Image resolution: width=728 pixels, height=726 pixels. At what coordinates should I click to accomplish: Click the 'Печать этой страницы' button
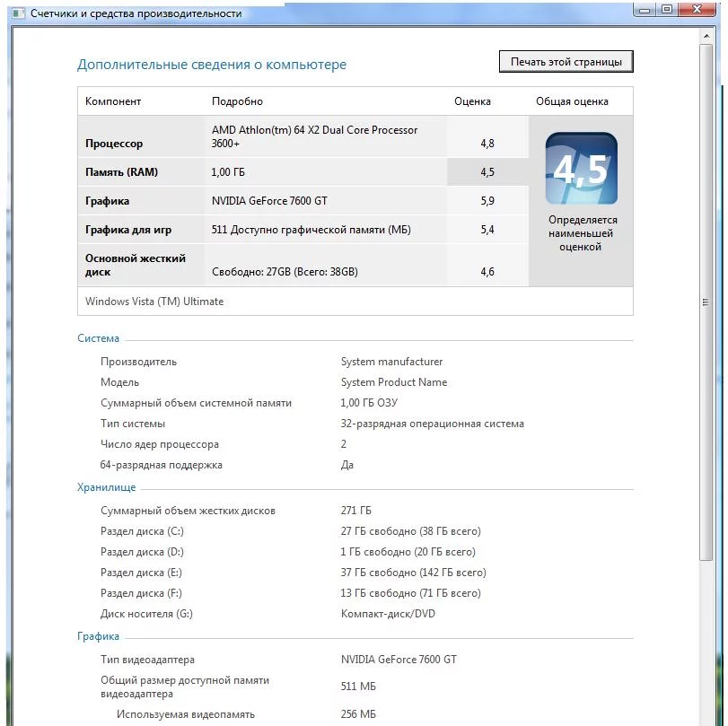click(566, 62)
